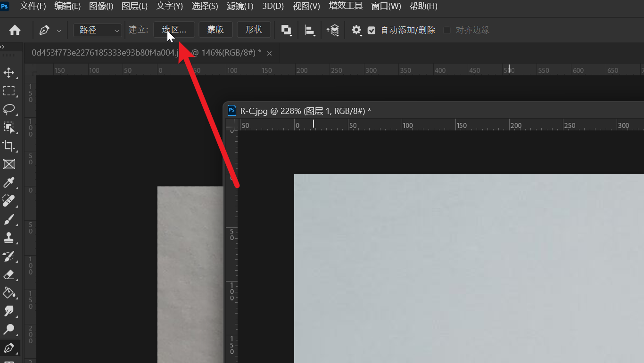
Task: Select the Eyedropper tool
Action: (x=9, y=183)
